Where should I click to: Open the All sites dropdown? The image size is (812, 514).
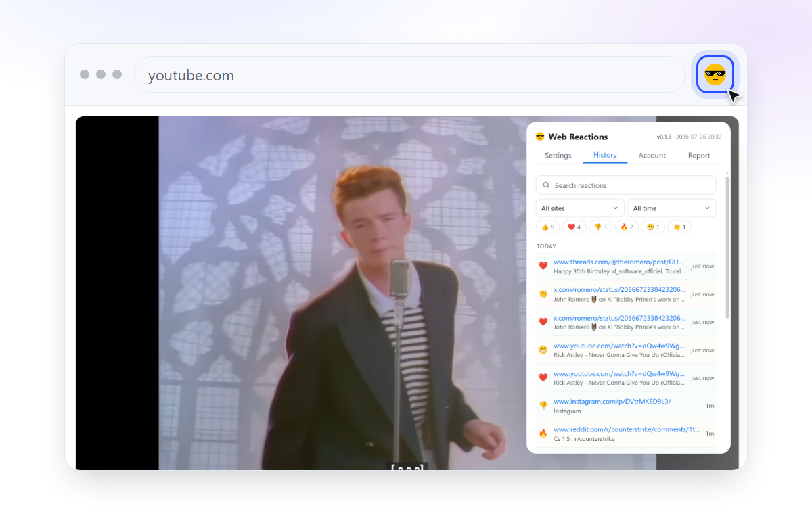click(580, 208)
